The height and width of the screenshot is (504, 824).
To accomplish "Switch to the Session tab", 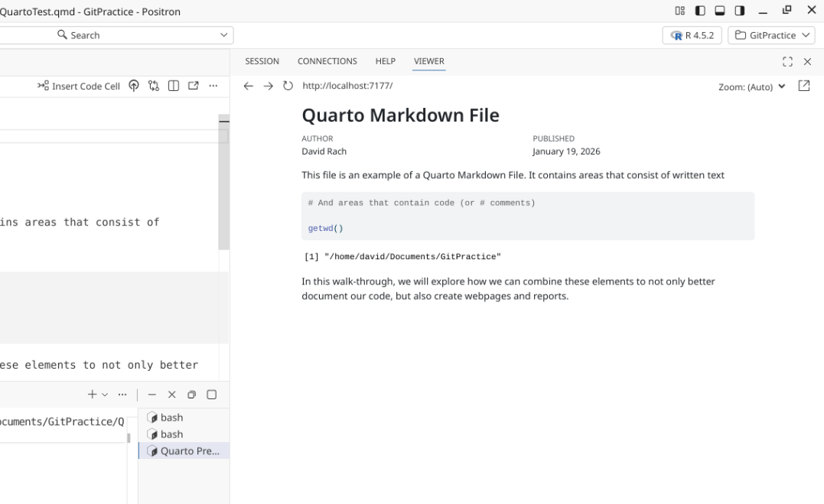I will [x=262, y=61].
